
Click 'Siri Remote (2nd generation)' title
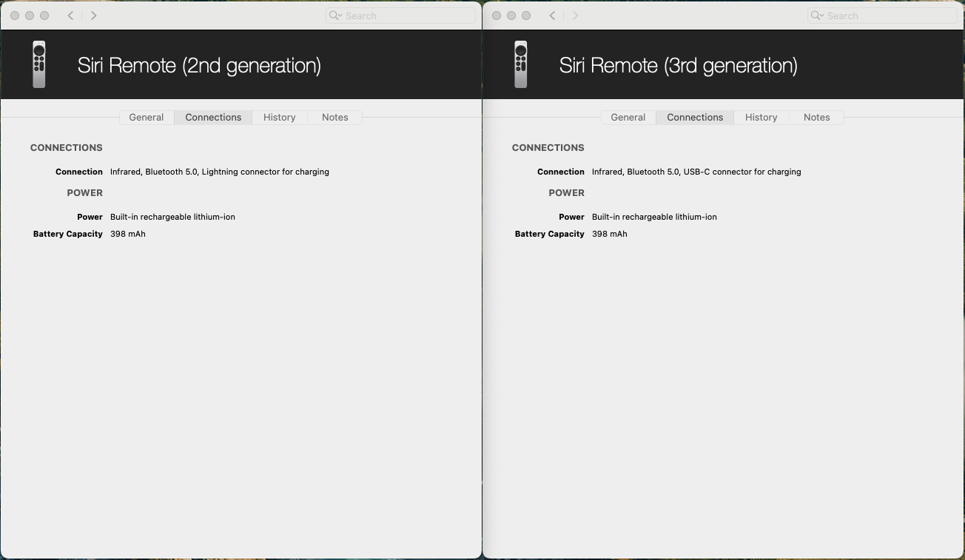pyautogui.click(x=199, y=65)
